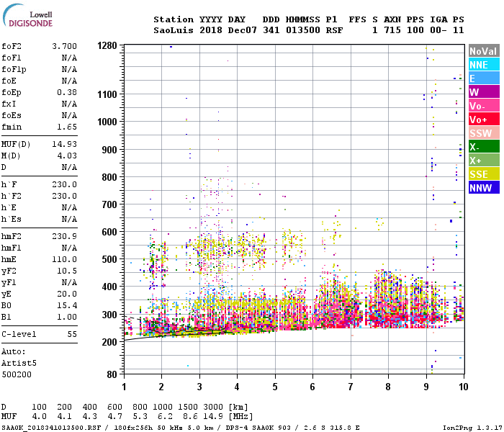
Task: Select the SSW legend swatch
Action: [484, 133]
